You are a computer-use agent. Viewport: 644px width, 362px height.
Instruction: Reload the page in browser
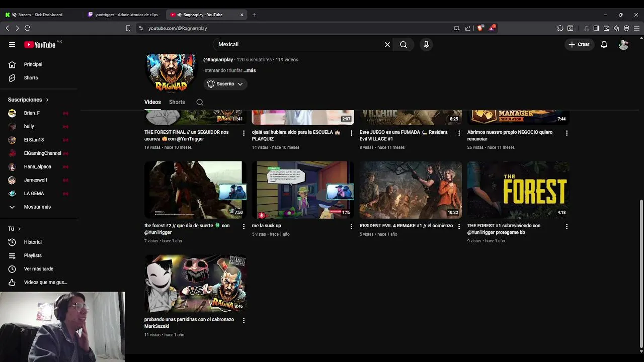pyautogui.click(x=27, y=28)
